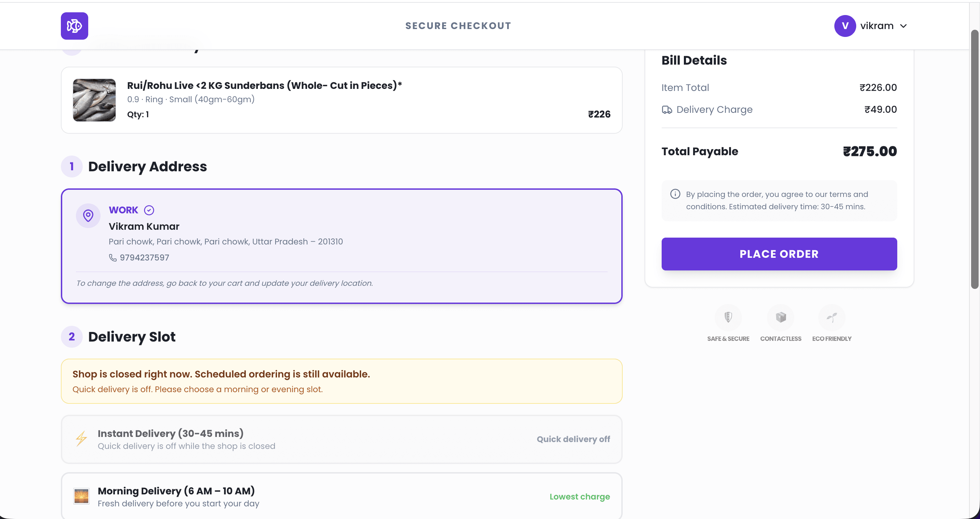Expand the vikram account dropdown chevron
980x519 pixels.
[903, 26]
